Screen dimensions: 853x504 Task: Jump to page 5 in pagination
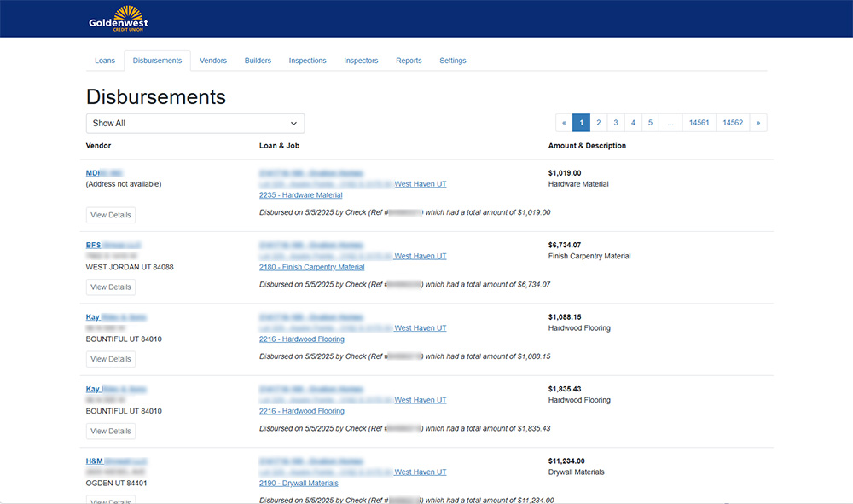[650, 122]
